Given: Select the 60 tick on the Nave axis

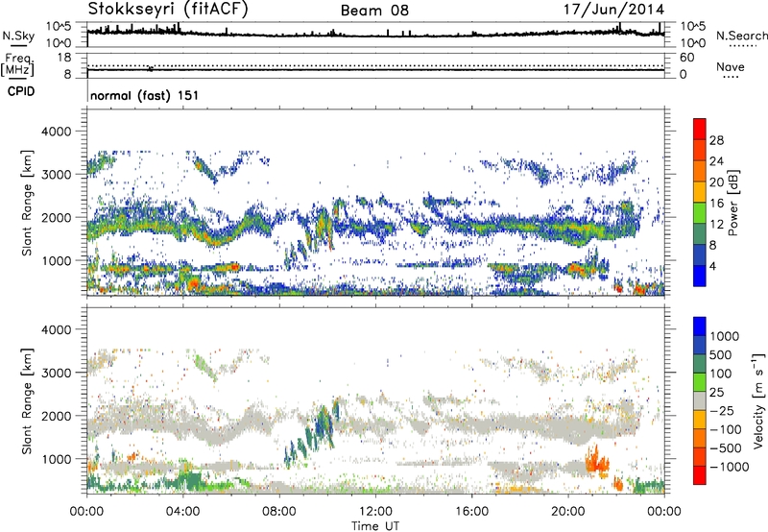Looking at the screenshot, I should [686, 58].
